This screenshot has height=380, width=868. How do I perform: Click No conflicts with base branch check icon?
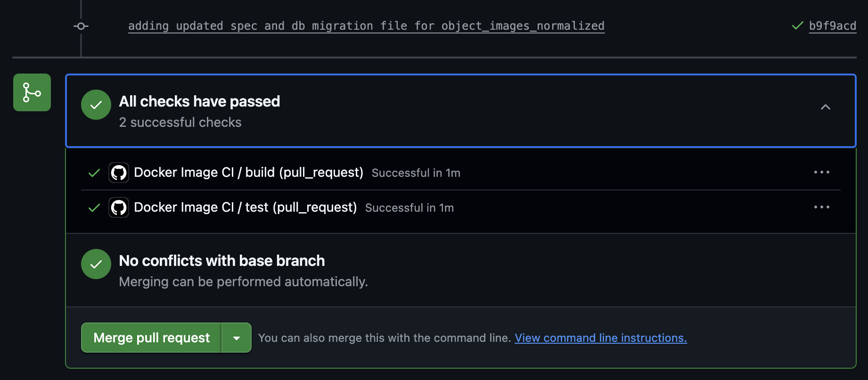(x=96, y=264)
